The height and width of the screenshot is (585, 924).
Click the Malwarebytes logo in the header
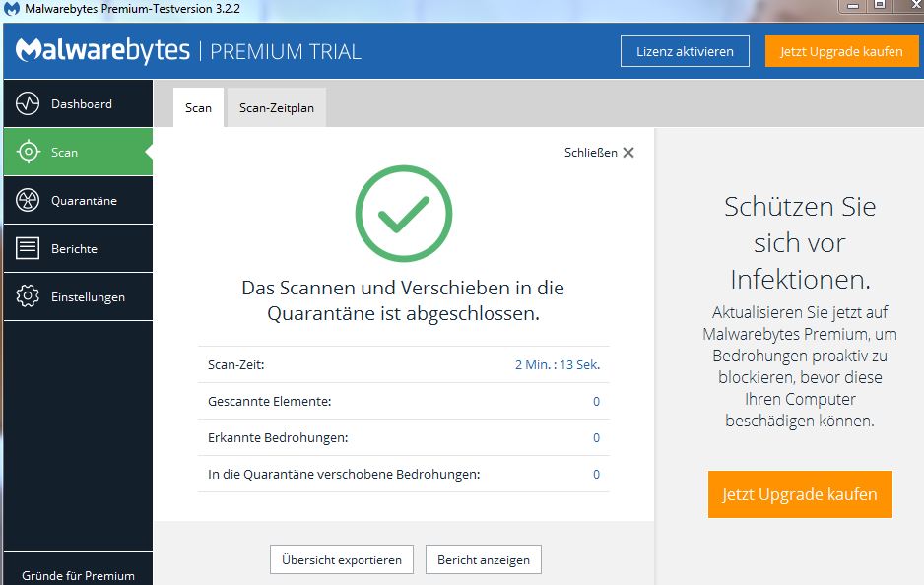[103, 51]
